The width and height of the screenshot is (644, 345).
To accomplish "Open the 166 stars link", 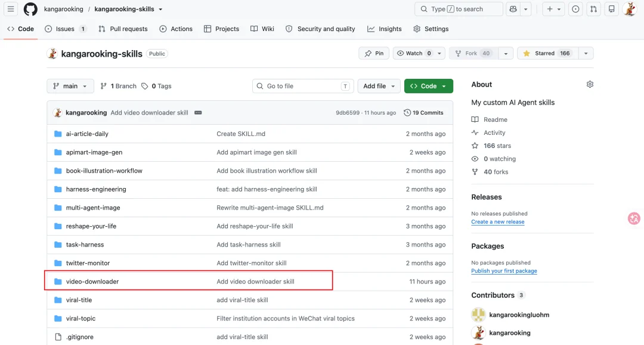I will [x=491, y=146].
